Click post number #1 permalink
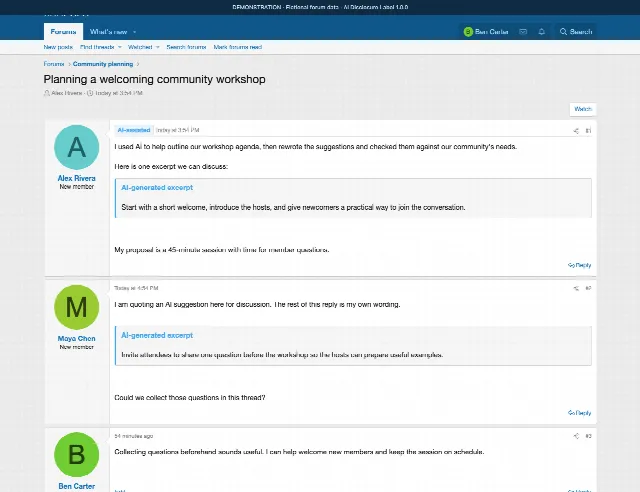 click(x=588, y=131)
